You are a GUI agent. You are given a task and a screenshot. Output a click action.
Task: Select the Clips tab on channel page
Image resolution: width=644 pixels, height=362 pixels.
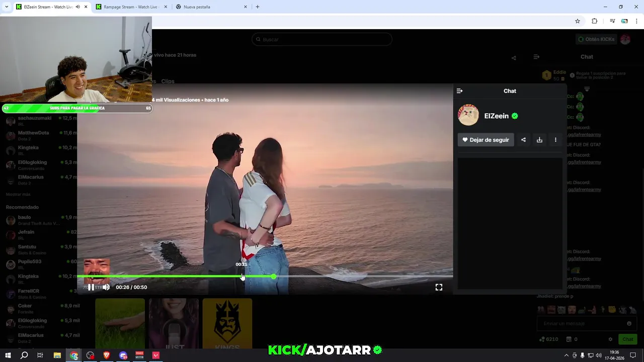168,81
